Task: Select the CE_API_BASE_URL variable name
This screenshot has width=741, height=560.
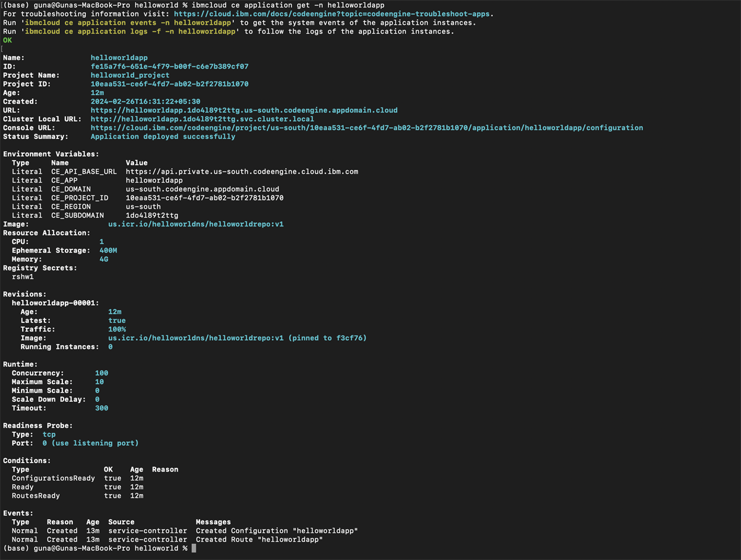Action: click(84, 172)
